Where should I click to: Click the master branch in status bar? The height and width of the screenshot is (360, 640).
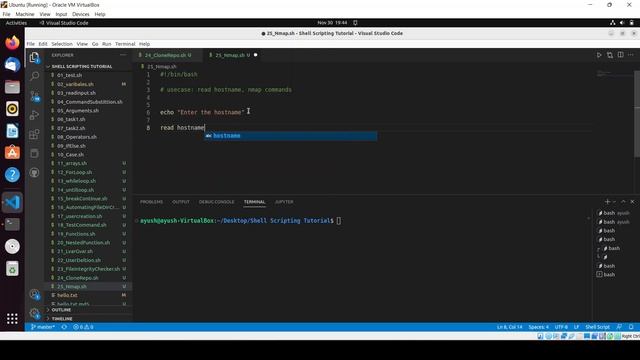point(43,327)
